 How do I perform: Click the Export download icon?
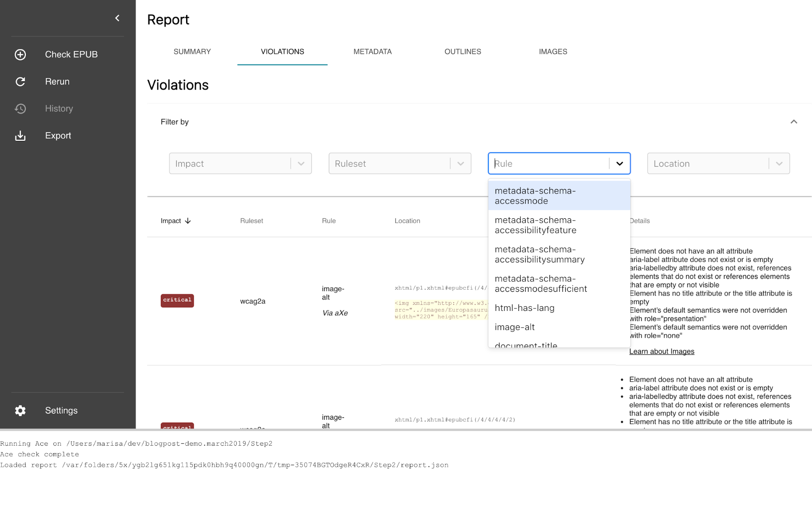[x=20, y=136]
